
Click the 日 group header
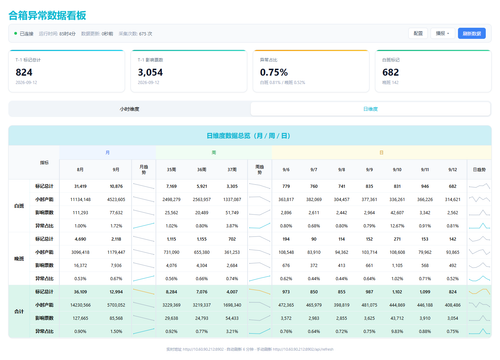(x=381, y=152)
